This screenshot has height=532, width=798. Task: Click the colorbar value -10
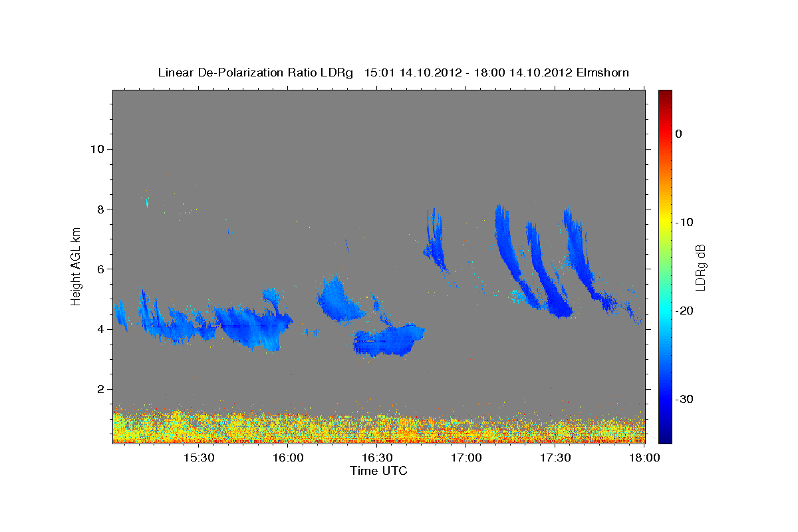684,222
